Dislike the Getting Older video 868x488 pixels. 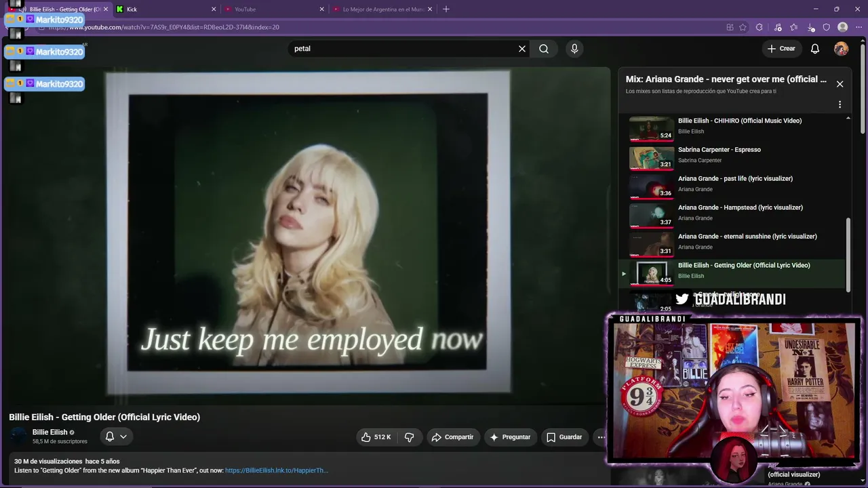point(410,437)
